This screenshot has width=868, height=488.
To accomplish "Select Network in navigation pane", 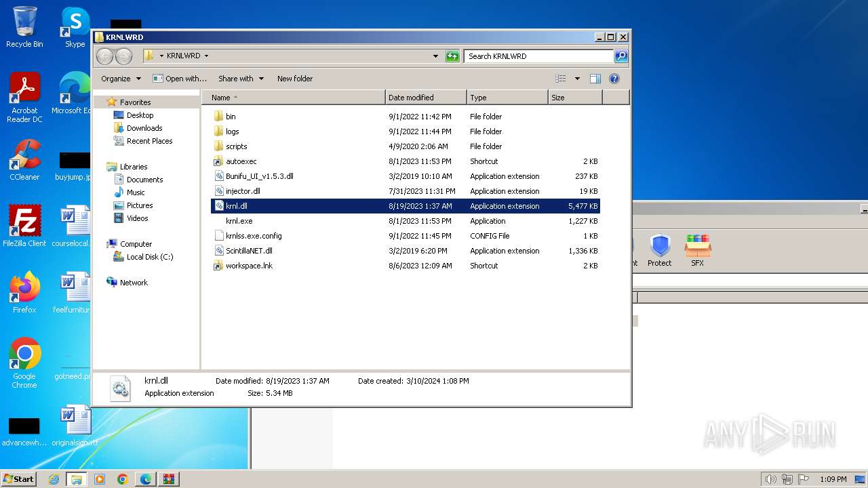I will point(134,283).
